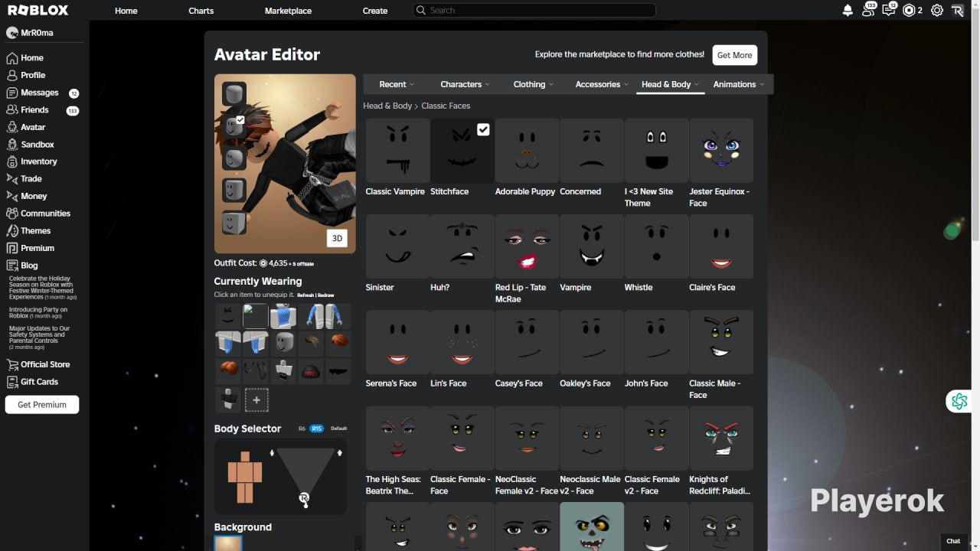The height and width of the screenshot is (551, 980).
Task: Click the Get More button
Action: 734,55
